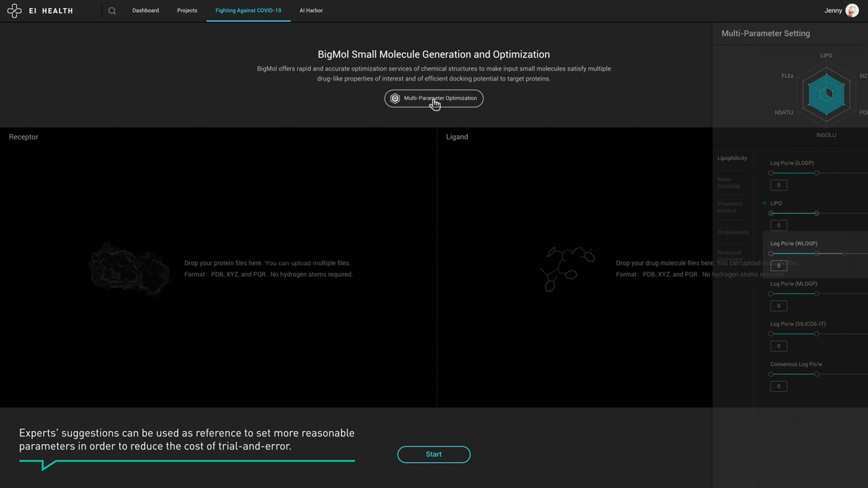The width and height of the screenshot is (868, 488).
Task: Click the ligand molecule structure image
Action: click(x=567, y=268)
